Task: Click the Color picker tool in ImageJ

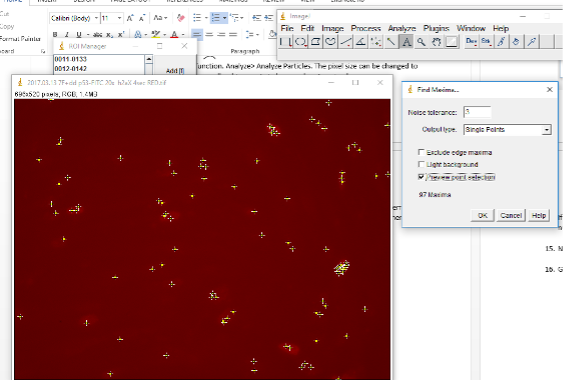Action: 451,42
